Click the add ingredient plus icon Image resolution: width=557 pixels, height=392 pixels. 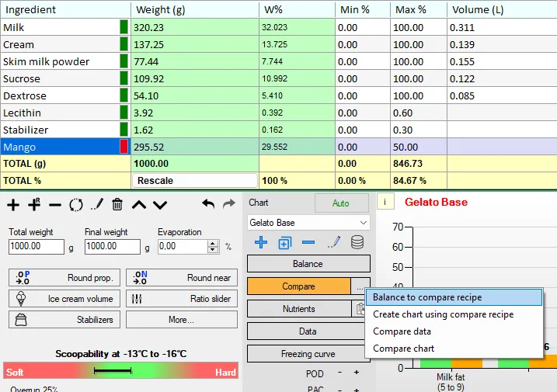[13, 205]
